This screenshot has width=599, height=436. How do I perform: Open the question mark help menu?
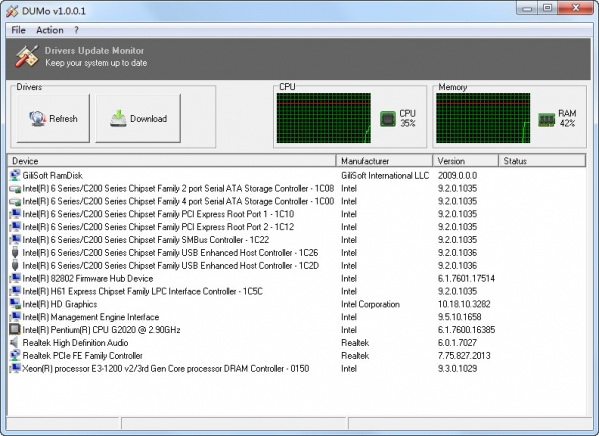click(x=76, y=30)
